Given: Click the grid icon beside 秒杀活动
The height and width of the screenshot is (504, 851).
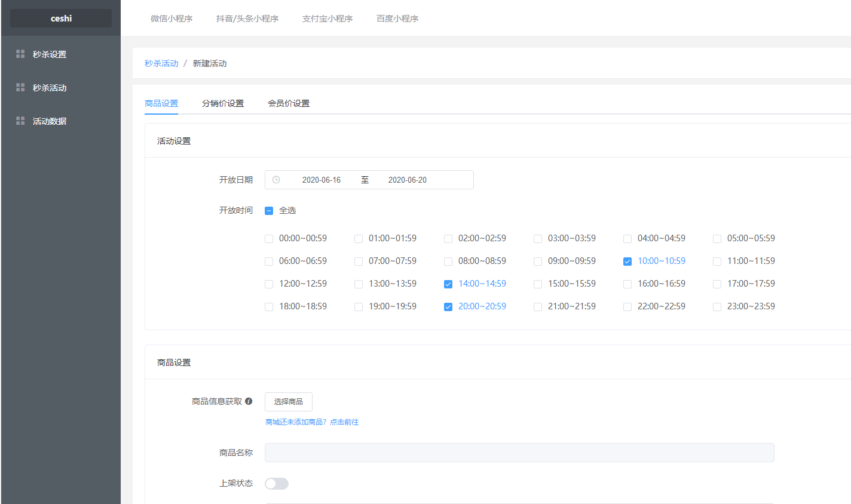Looking at the screenshot, I should [20, 87].
